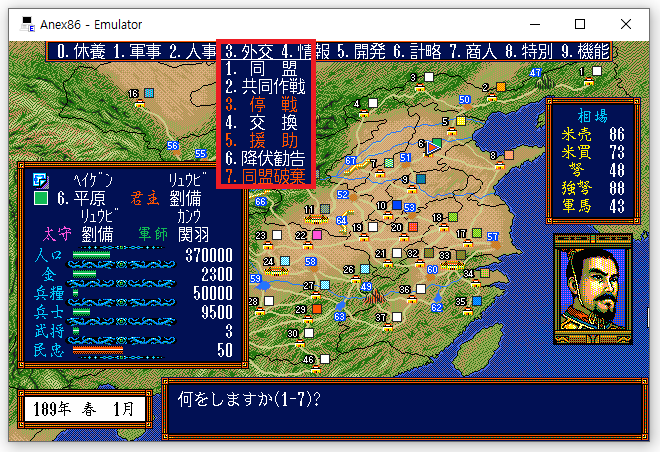Click the green faction swatch beside 6.平原

pyautogui.click(x=41, y=198)
